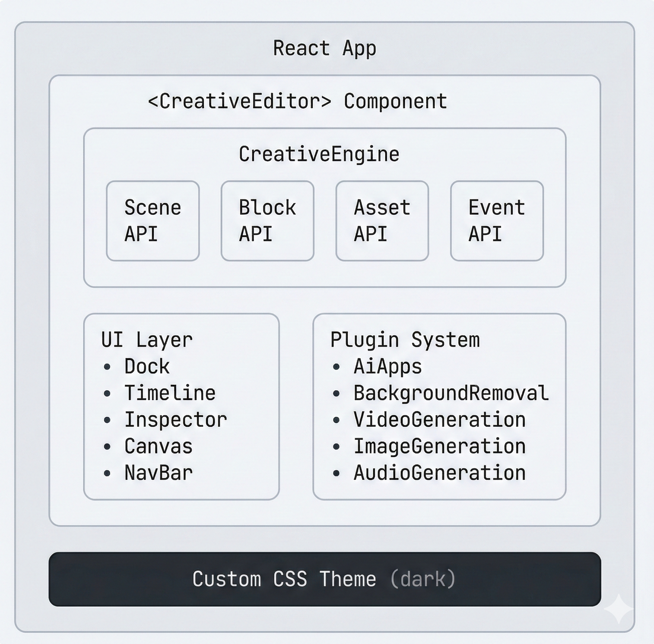Click the Plugin System heading

pyautogui.click(x=405, y=340)
